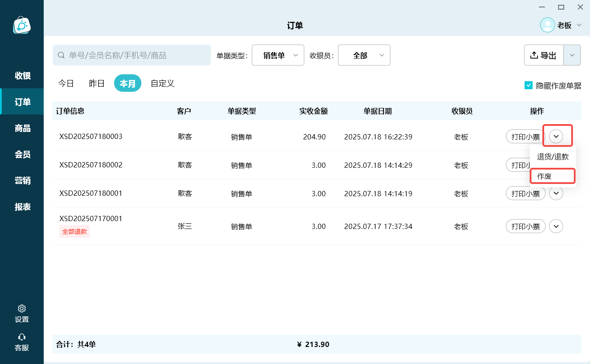Click the 订单信息 column header

pos(70,111)
